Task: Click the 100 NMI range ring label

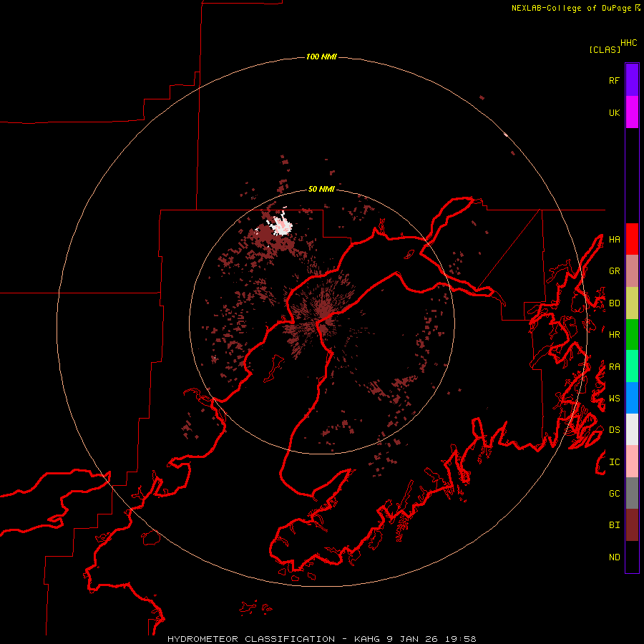Action: pyautogui.click(x=321, y=57)
